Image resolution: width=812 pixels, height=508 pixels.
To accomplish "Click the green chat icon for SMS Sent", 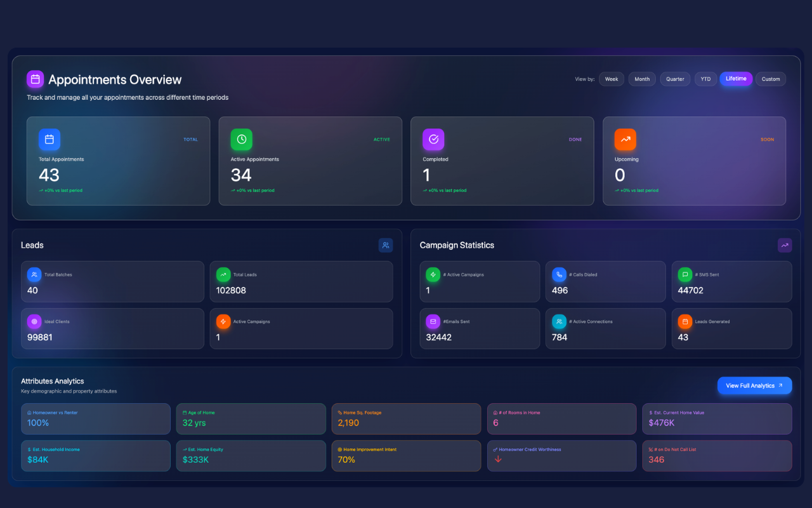I will tap(685, 275).
